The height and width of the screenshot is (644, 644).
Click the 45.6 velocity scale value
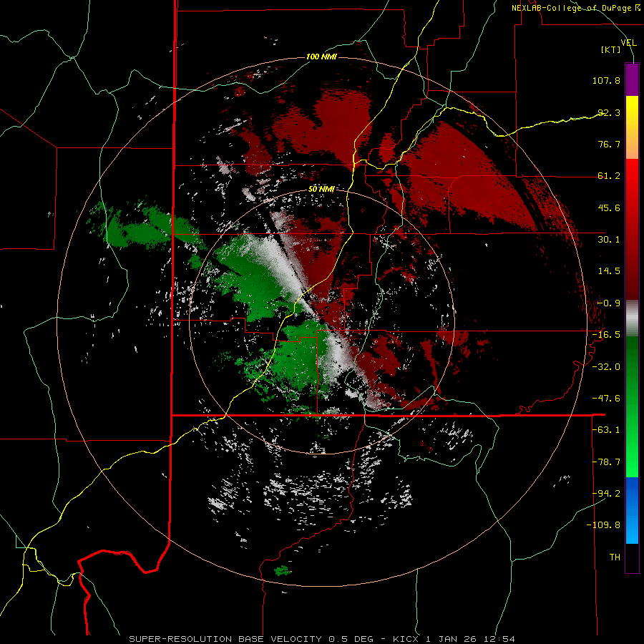pyautogui.click(x=609, y=208)
